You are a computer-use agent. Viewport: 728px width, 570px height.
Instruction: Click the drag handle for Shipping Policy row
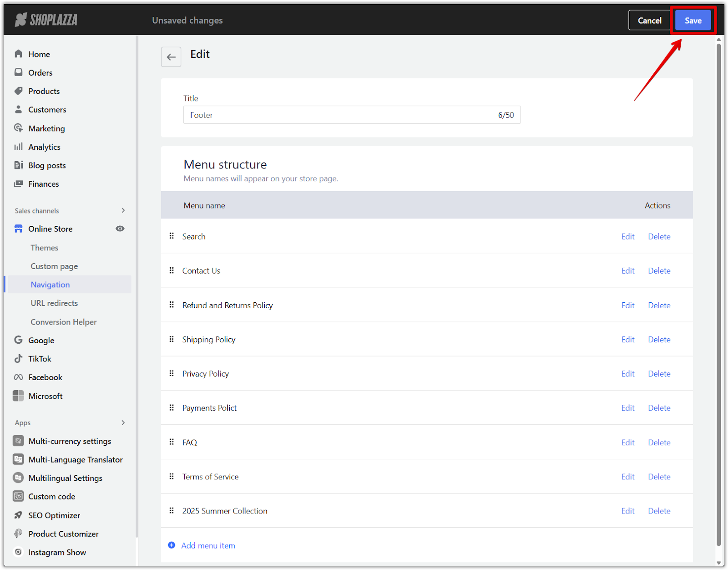tap(172, 339)
